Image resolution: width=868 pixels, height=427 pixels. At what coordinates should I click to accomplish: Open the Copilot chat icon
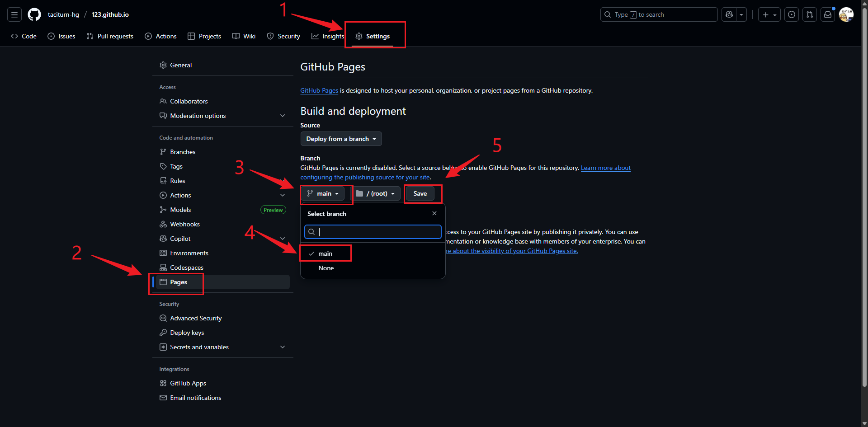[x=729, y=14]
